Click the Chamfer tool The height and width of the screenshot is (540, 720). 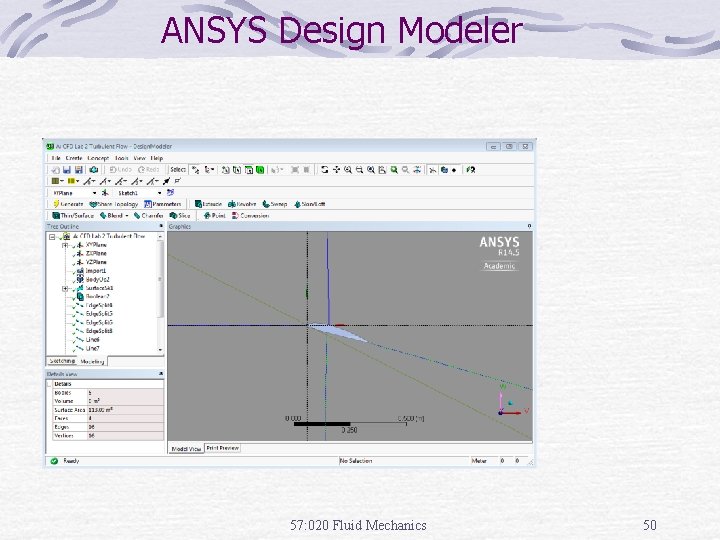(x=148, y=215)
